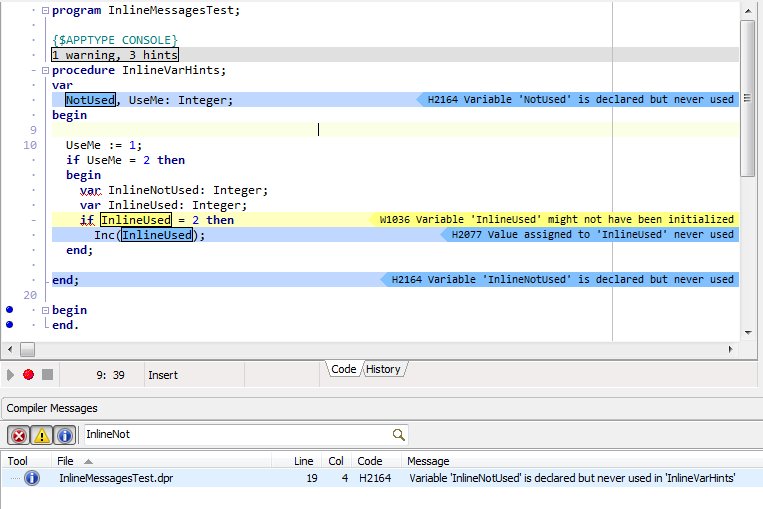Image resolution: width=763 pixels, height=509 pixels.
Task: Select the InlineMessagesTest.dpr message row
Action: click(x=382, y=478)
